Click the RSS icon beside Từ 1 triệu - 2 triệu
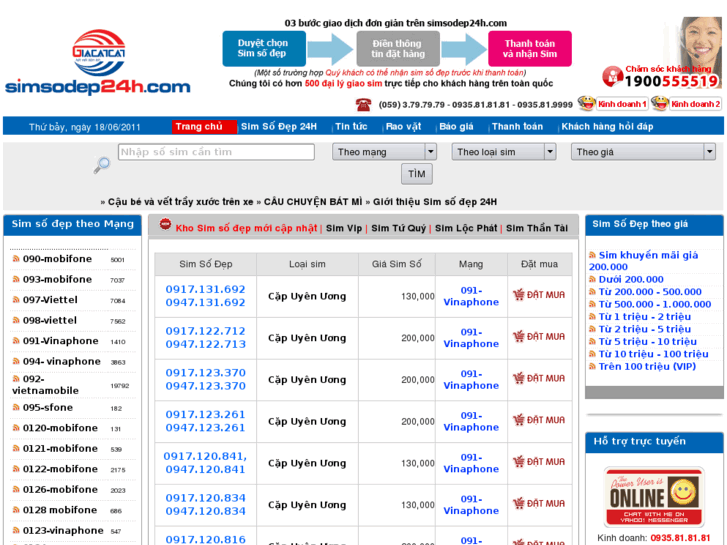 click(x=592, y=316)
